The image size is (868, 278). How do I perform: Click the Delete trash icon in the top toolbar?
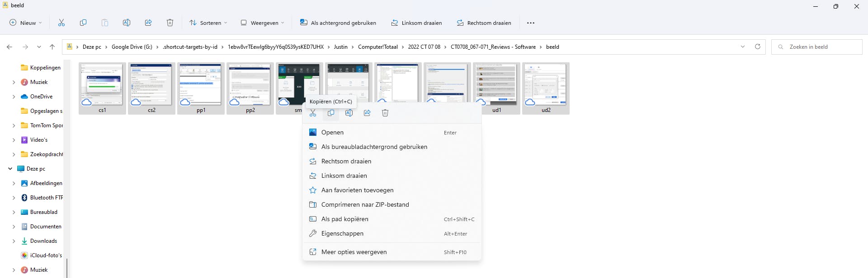(170, 23)
